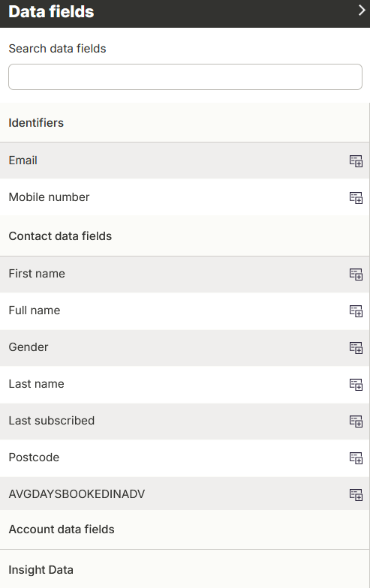Insert the Last name field via its icon
The height and width of the screenshot is (588, 370).
point(356,384)
